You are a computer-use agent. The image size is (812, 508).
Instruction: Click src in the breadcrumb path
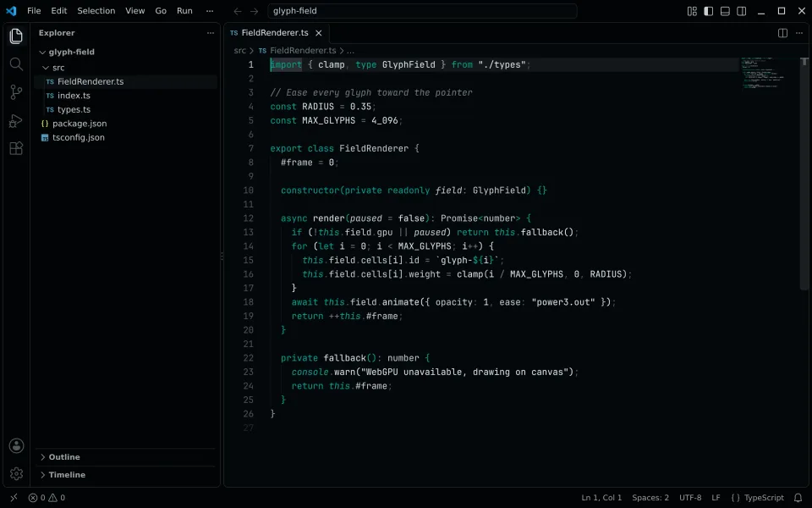(x=239, y=50)
